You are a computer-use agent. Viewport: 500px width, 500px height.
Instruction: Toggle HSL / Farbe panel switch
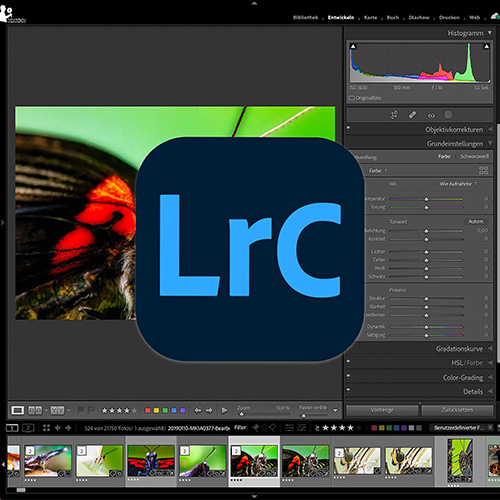[348, 362]
